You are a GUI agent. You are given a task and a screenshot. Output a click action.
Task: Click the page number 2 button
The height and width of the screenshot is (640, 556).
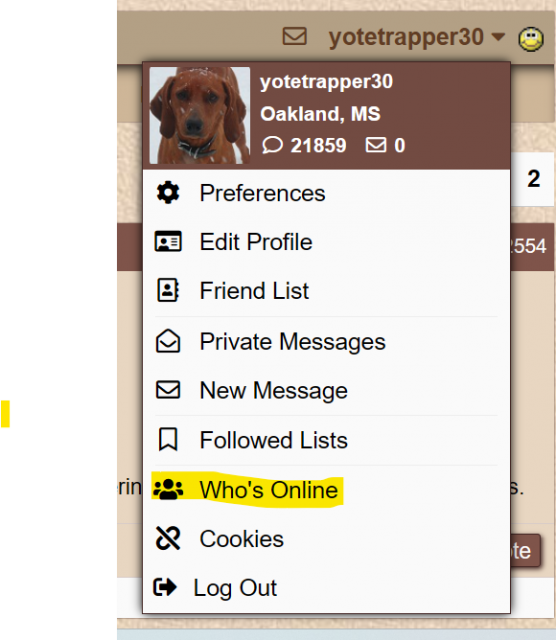(x=534, y=179)
